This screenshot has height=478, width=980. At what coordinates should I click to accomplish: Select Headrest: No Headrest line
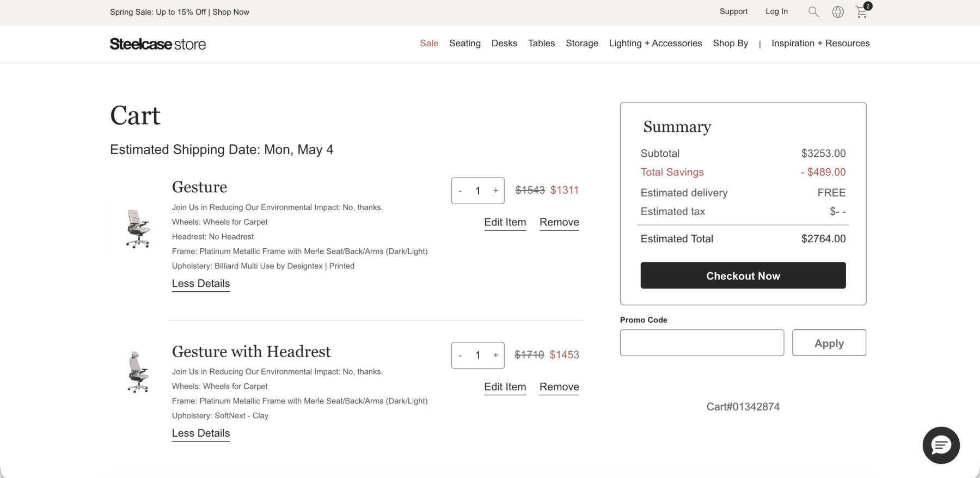(x=213, y=237)
